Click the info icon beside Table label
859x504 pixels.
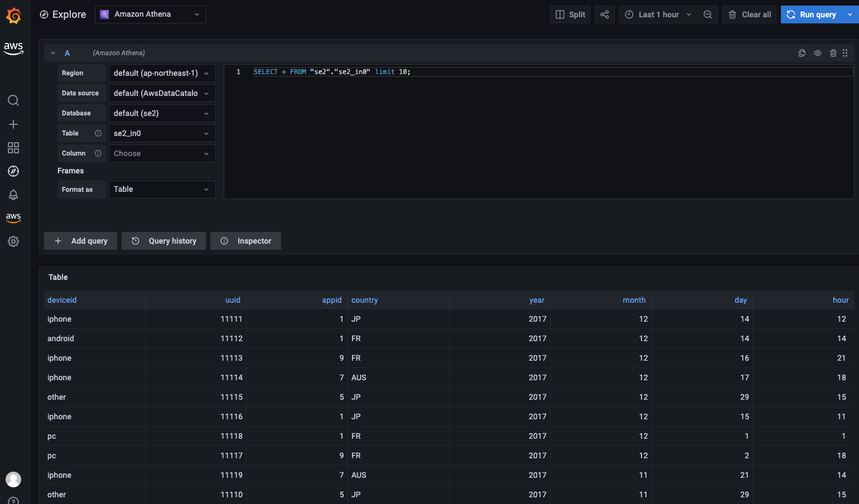coord(98,133)
